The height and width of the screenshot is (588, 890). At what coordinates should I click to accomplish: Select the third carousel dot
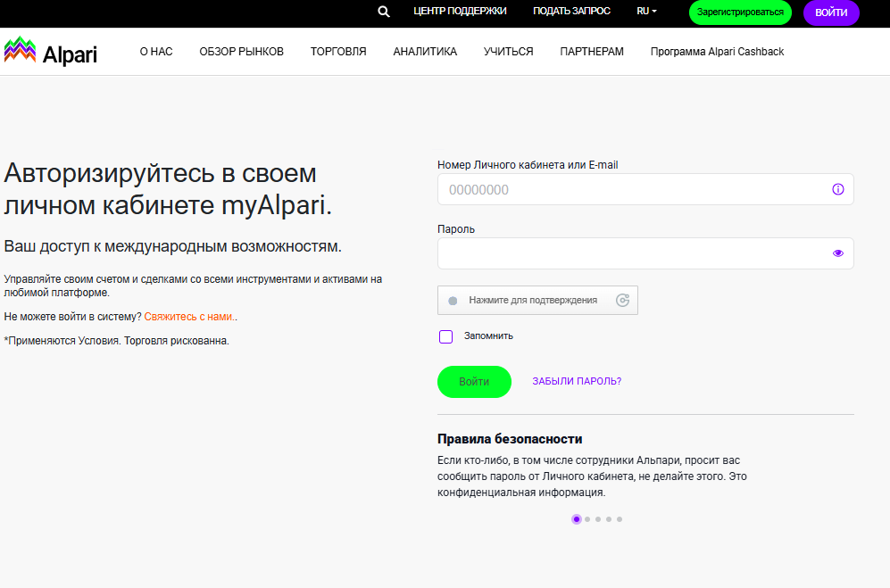click(598, 519)
